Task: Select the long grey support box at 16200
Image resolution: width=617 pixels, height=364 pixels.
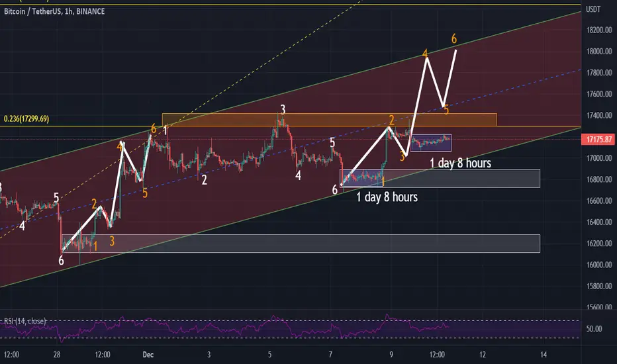Action: pos(301,243)
